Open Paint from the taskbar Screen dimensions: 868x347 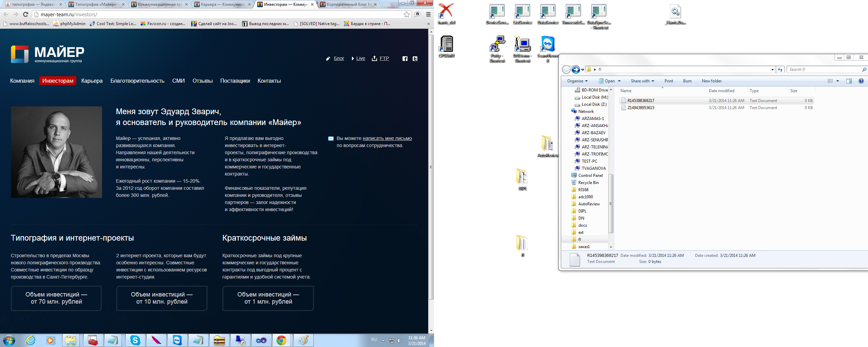click(x=303, y=340)
